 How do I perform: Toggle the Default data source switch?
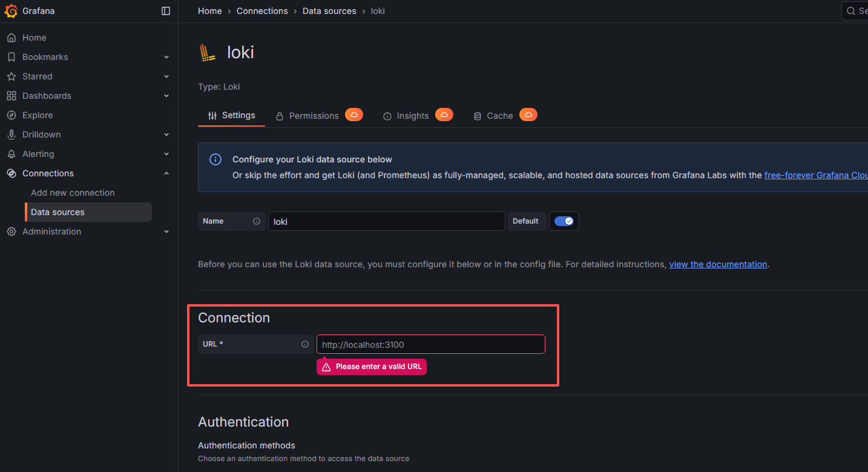coord(564,221)
